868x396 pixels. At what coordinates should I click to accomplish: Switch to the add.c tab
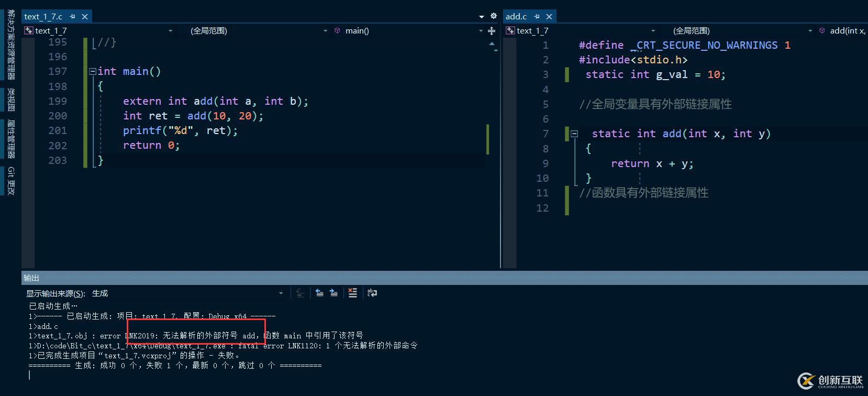[x=516, y=17]
